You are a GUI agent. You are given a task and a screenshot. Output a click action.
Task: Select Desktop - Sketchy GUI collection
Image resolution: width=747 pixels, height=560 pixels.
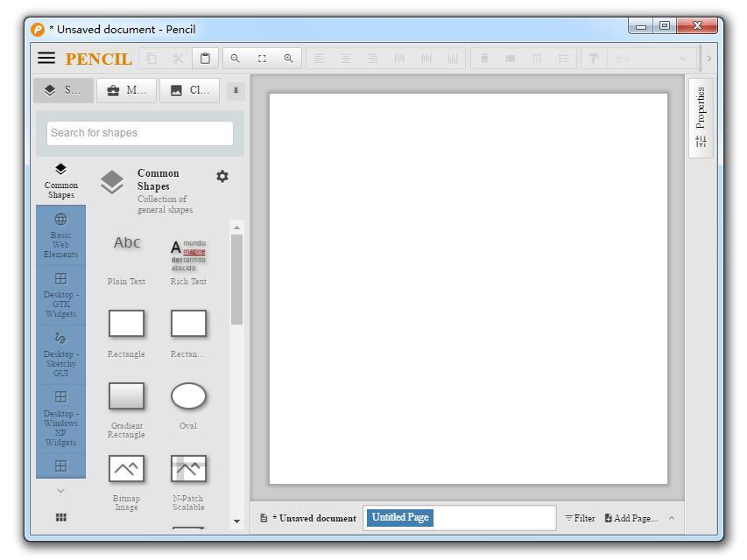(61, 354)
